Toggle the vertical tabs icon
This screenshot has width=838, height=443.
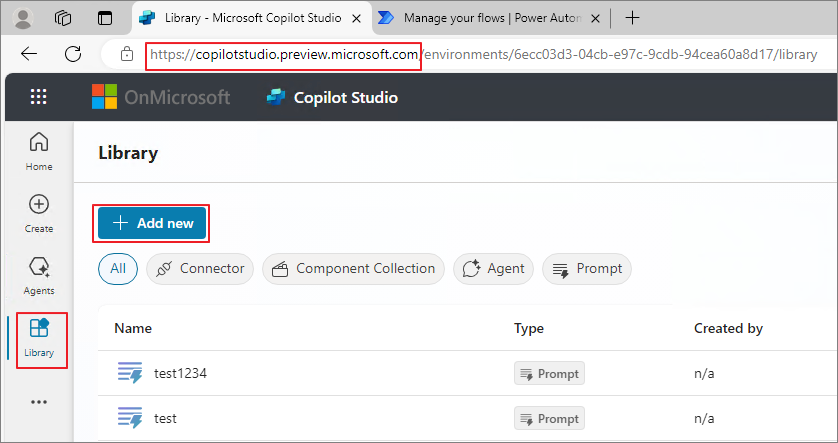click(105, 18)
